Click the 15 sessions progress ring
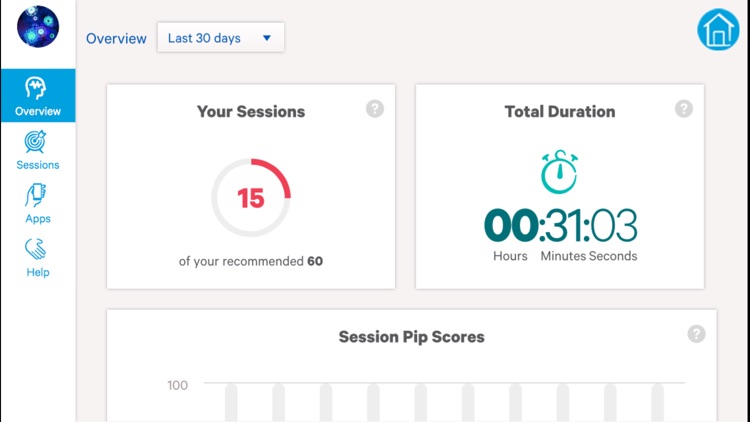The width and height of the screenshot is (750, 422). tap(251, 198)
